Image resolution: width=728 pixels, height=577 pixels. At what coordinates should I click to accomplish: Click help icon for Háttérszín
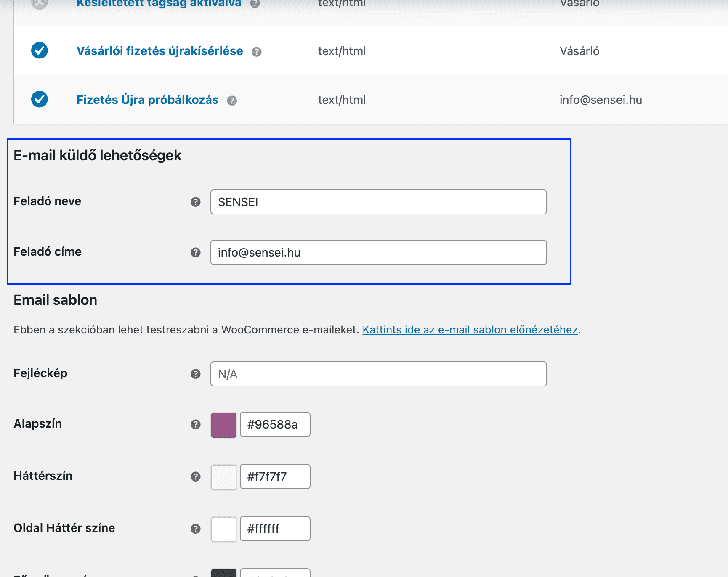tap(196, 476)
